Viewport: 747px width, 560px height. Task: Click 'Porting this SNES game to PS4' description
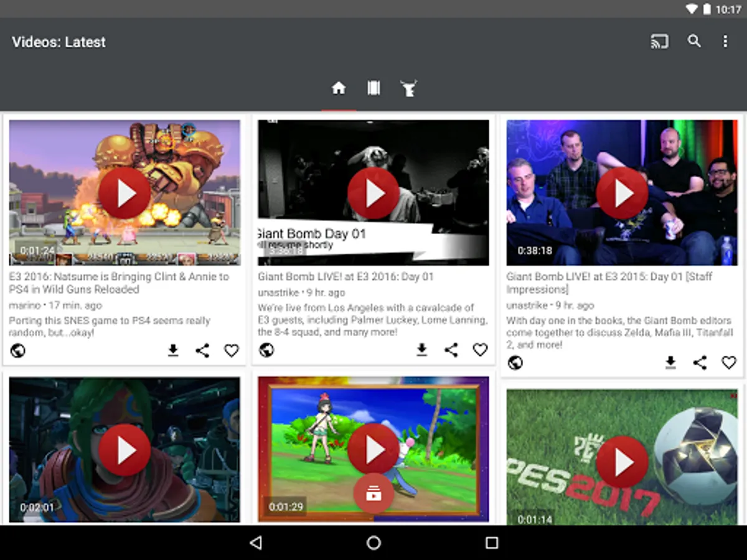tap(110, 327)
